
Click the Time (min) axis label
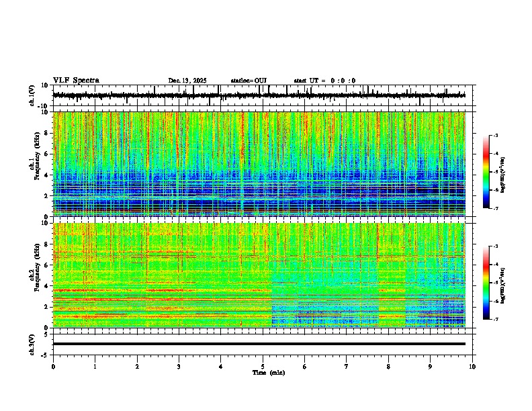pos(269,373)
